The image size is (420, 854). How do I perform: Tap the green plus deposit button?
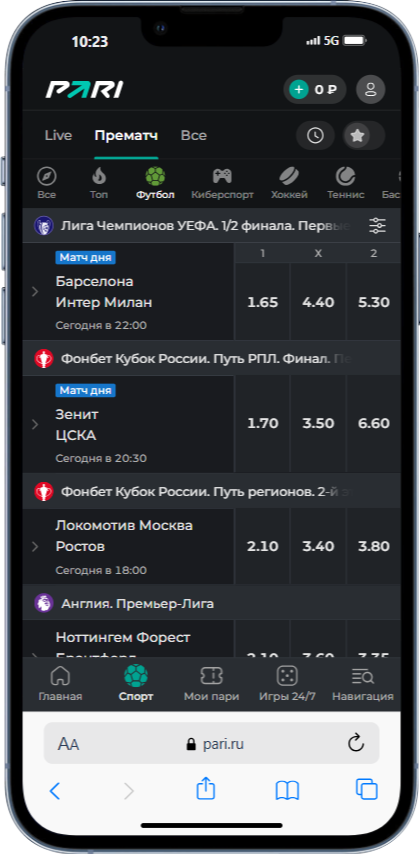(x=299, y=89)
